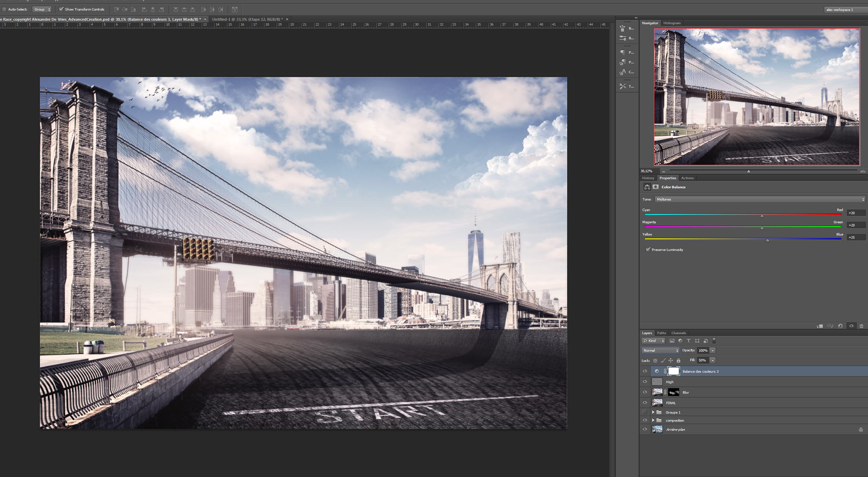Switch to the Channels tab
This screenshot has height=477, width=868.
pyautogui.click(x=678, y=333)
